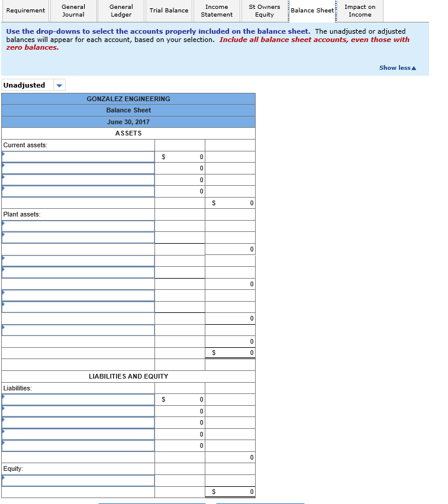The width and height of the screenshot is (448, 504).
Task: Click the Current assets total cell
Action: click(230, 203)
